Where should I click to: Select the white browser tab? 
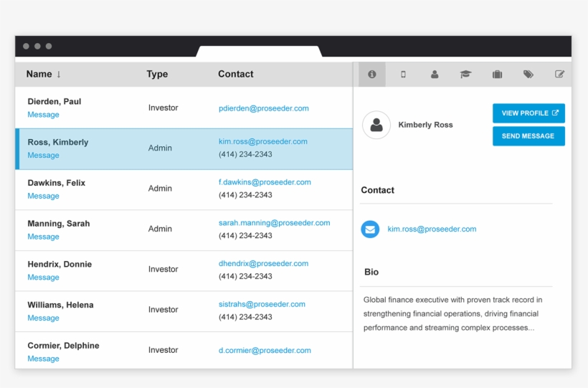[x=259, y=52]
